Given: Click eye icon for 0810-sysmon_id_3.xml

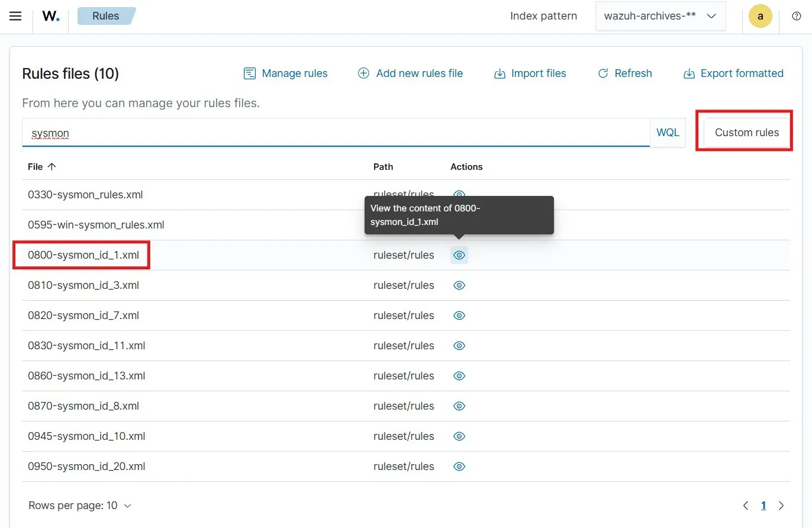Looking at the screenshot, I should pos(459,285).
